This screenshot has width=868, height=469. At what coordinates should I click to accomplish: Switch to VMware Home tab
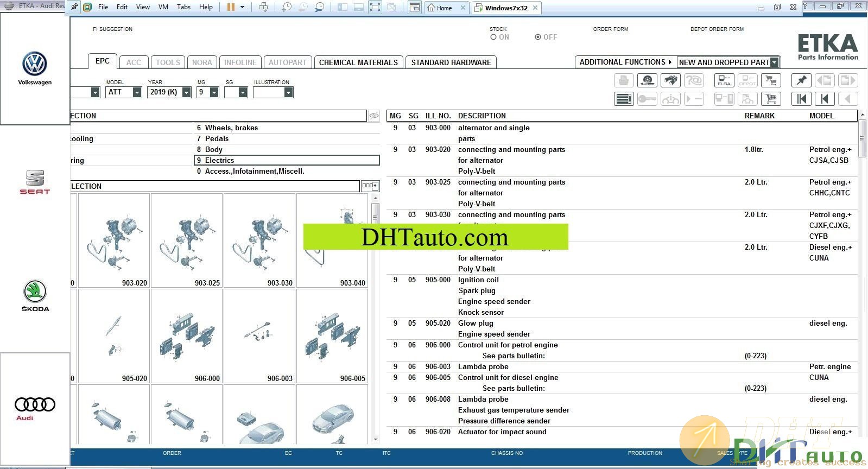tap(444, 8)
